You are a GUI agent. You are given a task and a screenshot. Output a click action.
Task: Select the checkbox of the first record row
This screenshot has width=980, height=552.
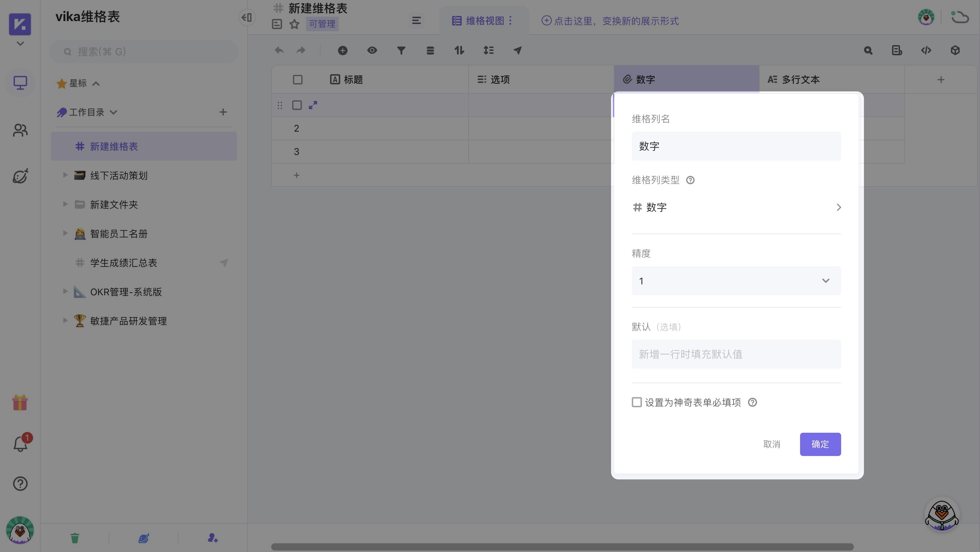[x=297, y=105]
